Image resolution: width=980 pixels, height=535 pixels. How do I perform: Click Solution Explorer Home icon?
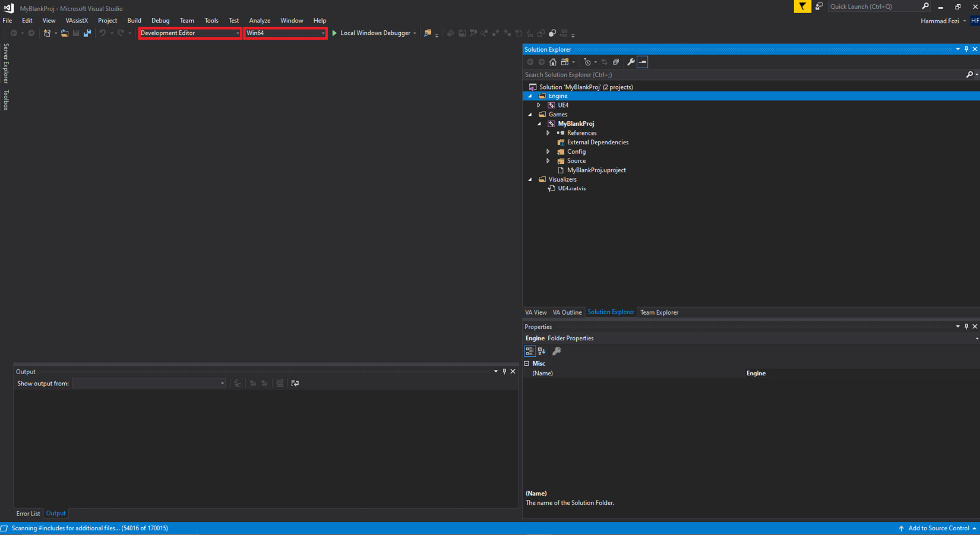tap(553, 62)
